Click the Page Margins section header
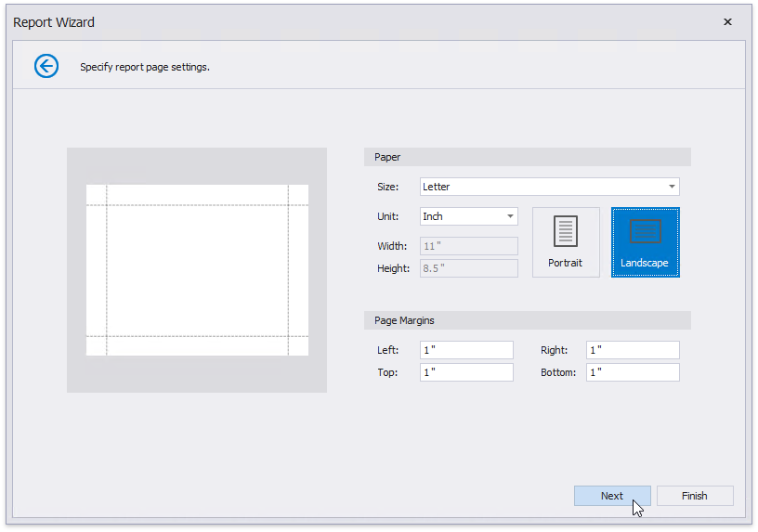 (527, 320)
